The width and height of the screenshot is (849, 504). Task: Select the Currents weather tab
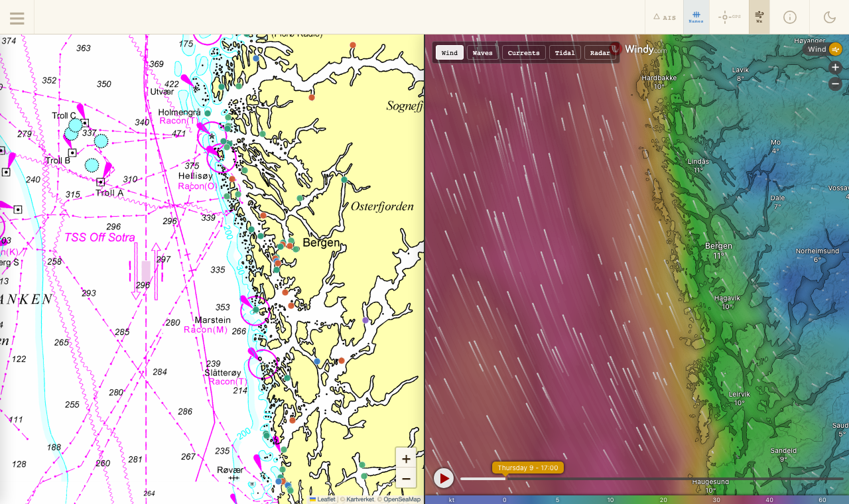pos(523,53)
